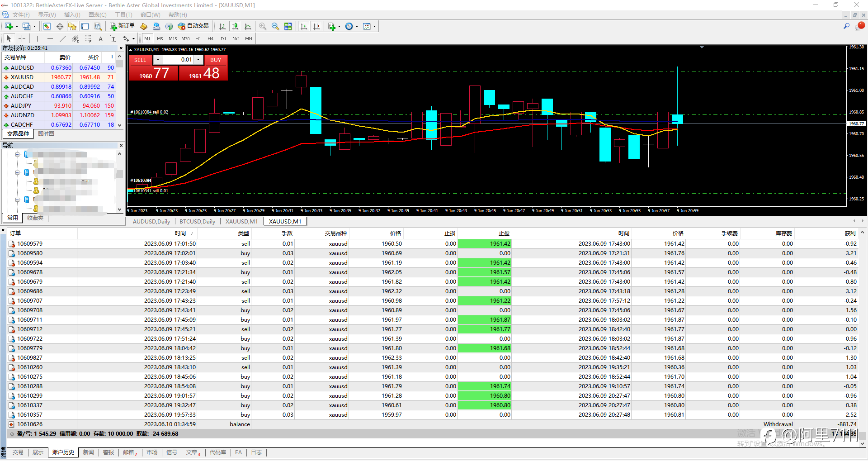Select the Cursor arrow tool
The image size is (868, 461).
click(x=9, y=38)
